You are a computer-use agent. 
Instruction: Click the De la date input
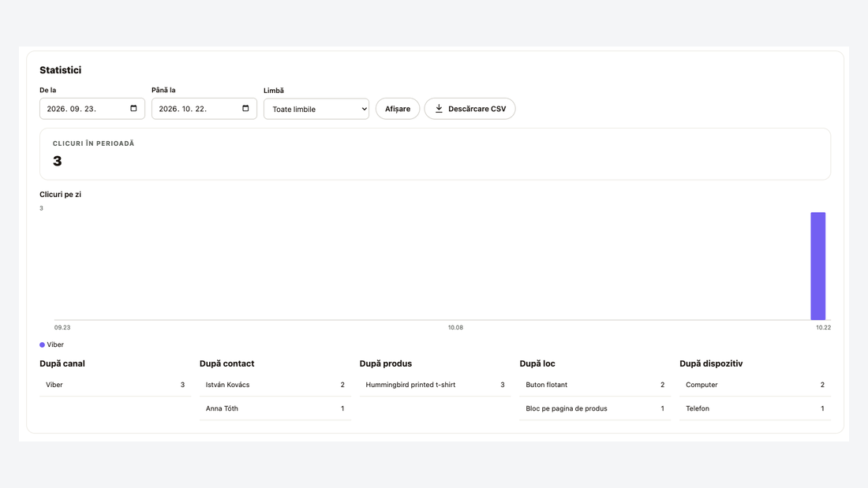92,109
